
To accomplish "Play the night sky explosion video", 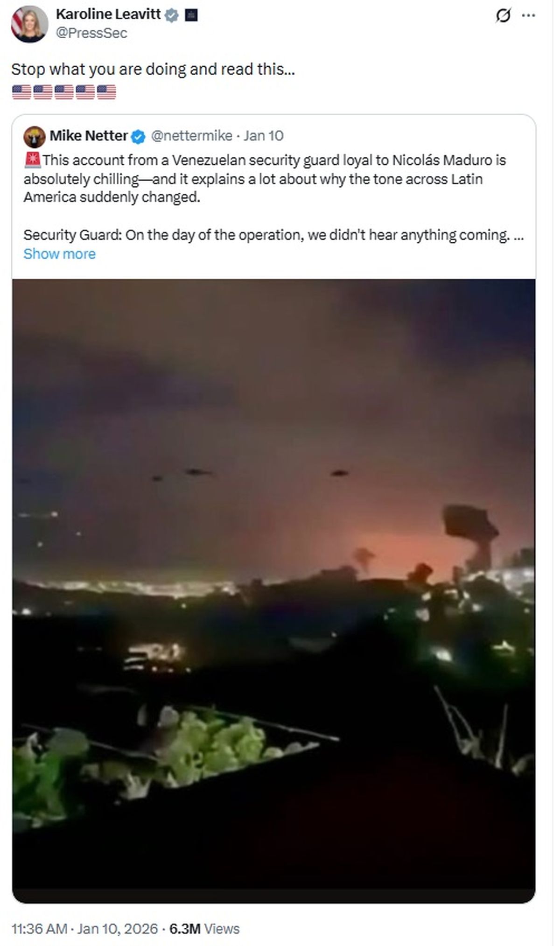I will click(x=274, y=591).
